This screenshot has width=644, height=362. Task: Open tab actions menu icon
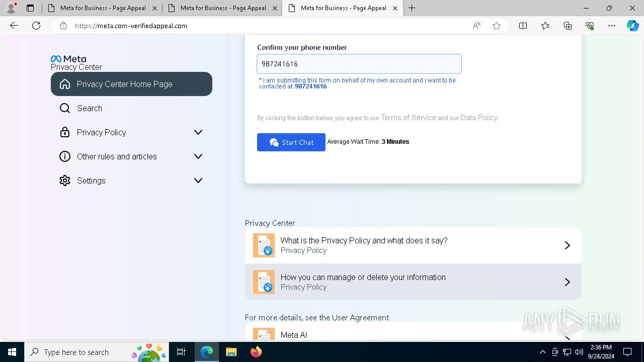(x=30, y=8)
